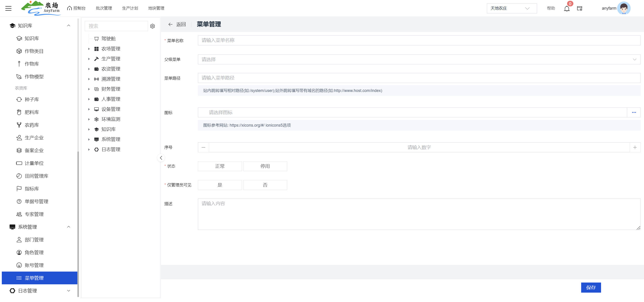
Task: Increase 序号 with plus button
Action: (x=635, y=147)
